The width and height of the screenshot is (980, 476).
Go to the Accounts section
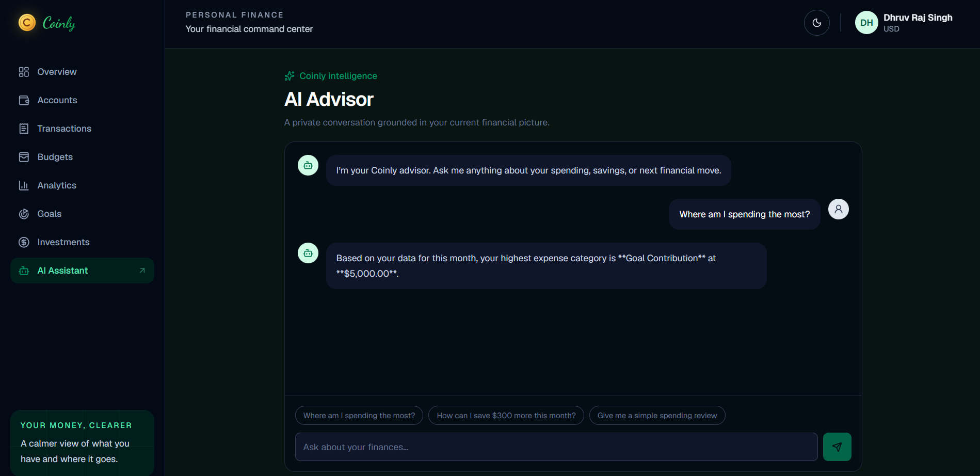[82, 100]
